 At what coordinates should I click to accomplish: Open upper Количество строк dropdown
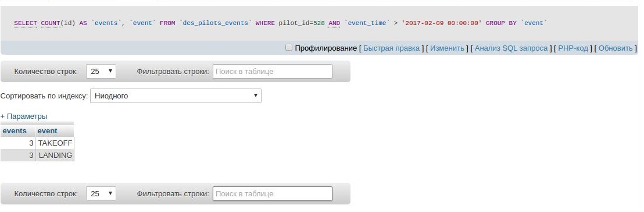click(x=101, y=71)
